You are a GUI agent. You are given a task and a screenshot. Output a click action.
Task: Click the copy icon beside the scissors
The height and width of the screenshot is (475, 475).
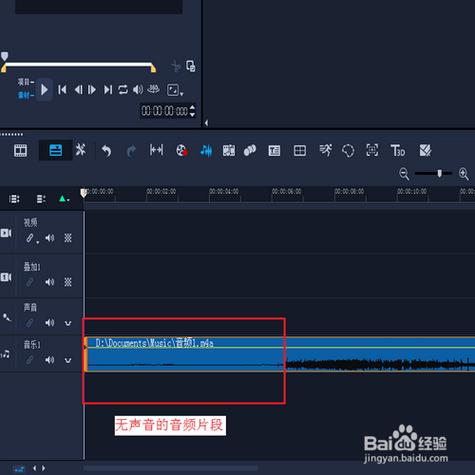191,66
